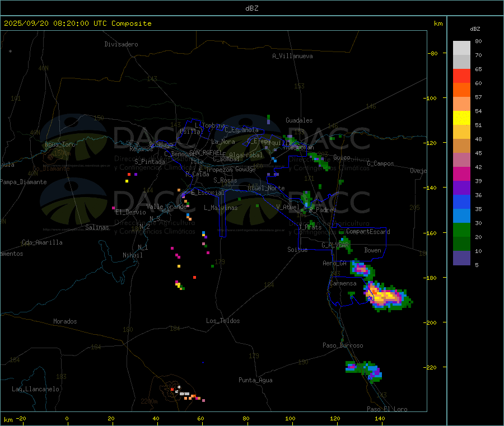Click the 100 km horizontal axis tick
This screenshot has height=426, width=504.
(290, 418)
